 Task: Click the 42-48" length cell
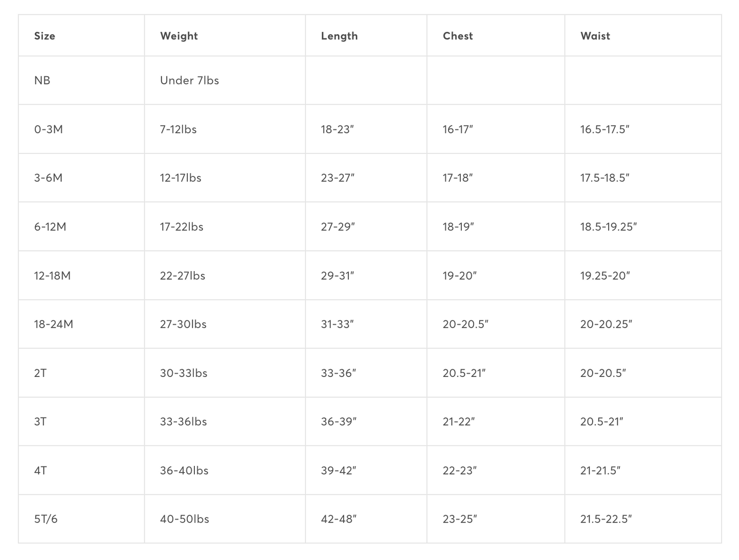pos(339,519)
